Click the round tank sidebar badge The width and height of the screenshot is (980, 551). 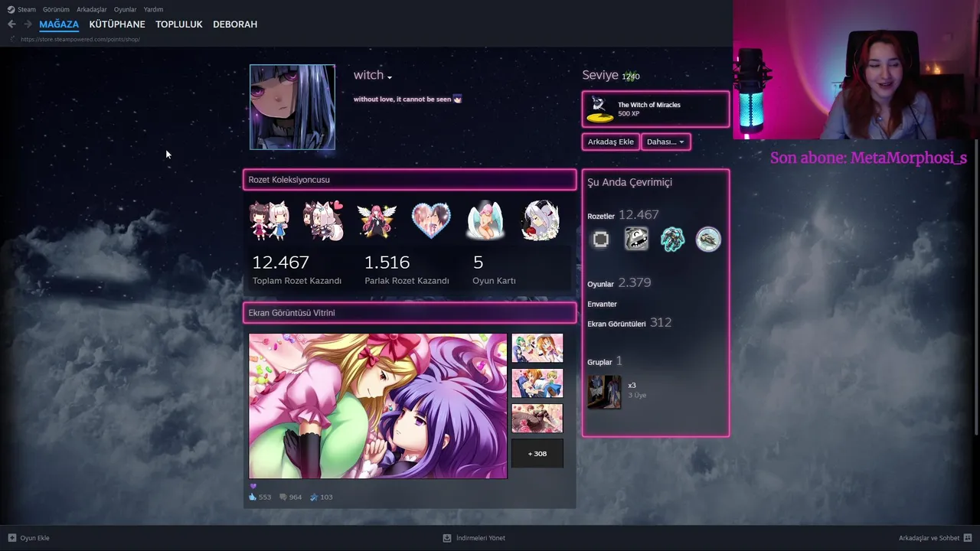point(708,240)
